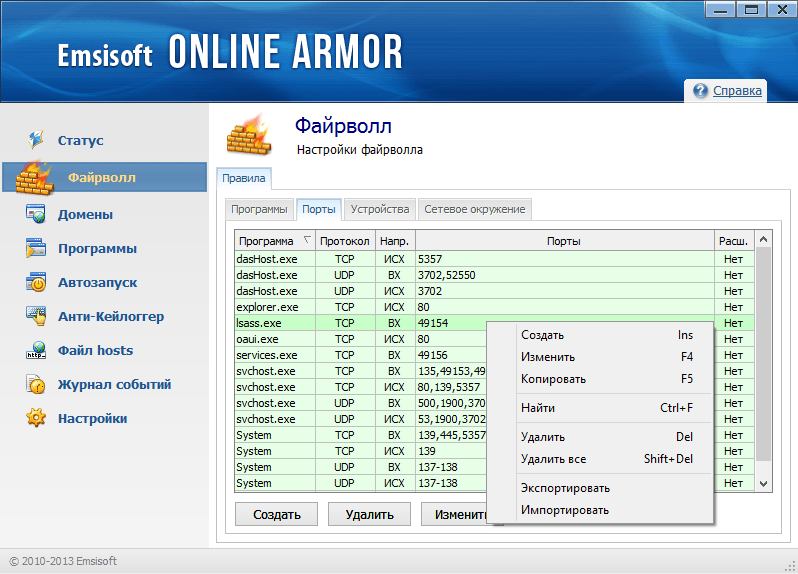Open Анти-Кейлоггер section
The image size is (798, 574).
tap(111, 317)
